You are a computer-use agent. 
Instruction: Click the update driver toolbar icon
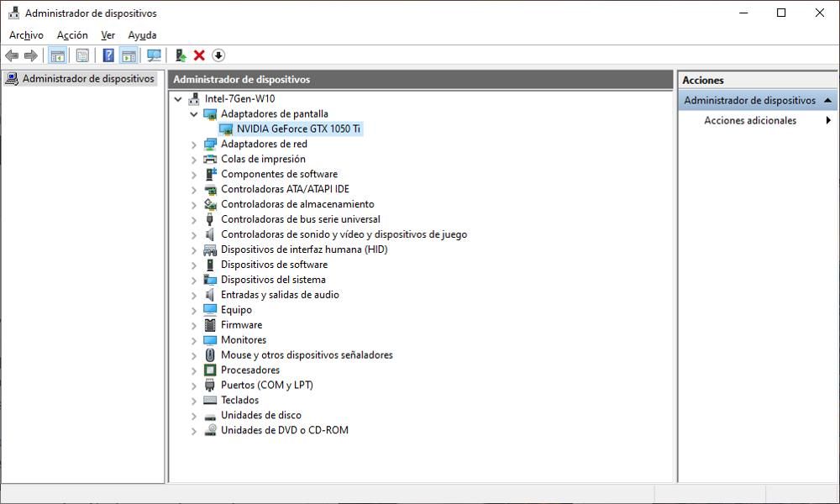pos(181,55)
